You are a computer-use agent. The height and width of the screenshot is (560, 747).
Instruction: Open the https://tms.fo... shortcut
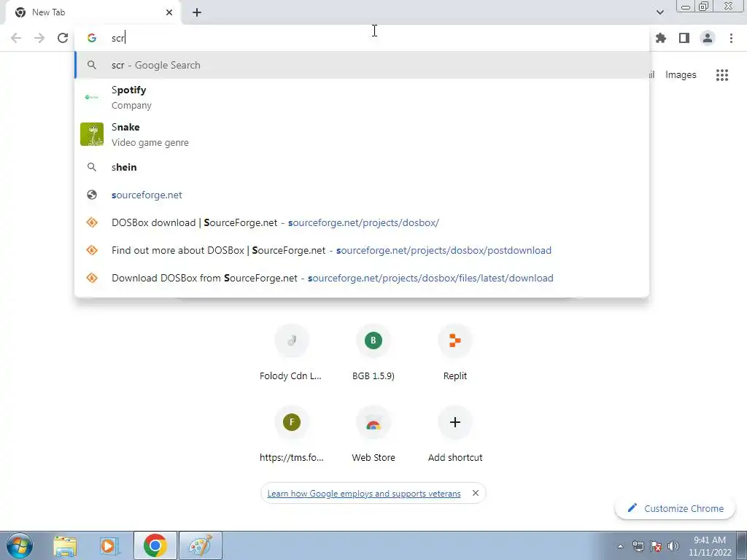coord(291,435)
